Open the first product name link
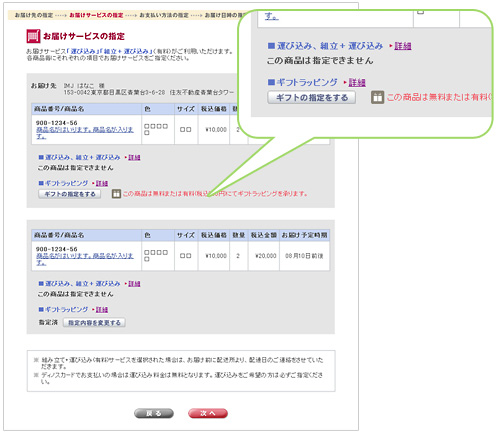Screen dimensions: 498x435 (x=85, y=133)
